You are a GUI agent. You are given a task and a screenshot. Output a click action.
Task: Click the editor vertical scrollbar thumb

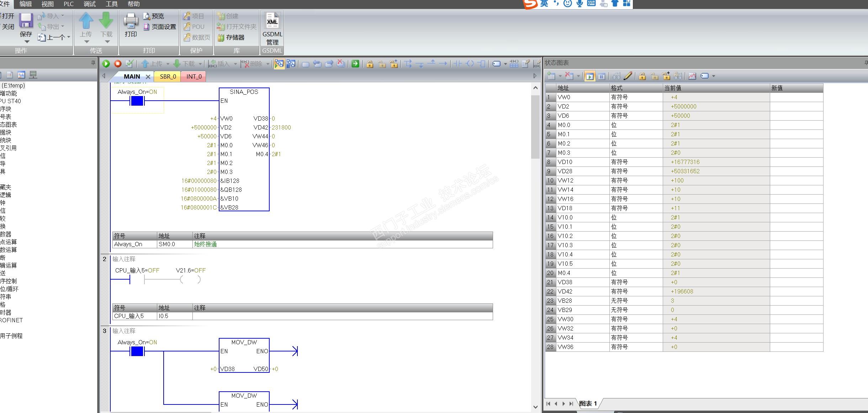pos(535,126)
